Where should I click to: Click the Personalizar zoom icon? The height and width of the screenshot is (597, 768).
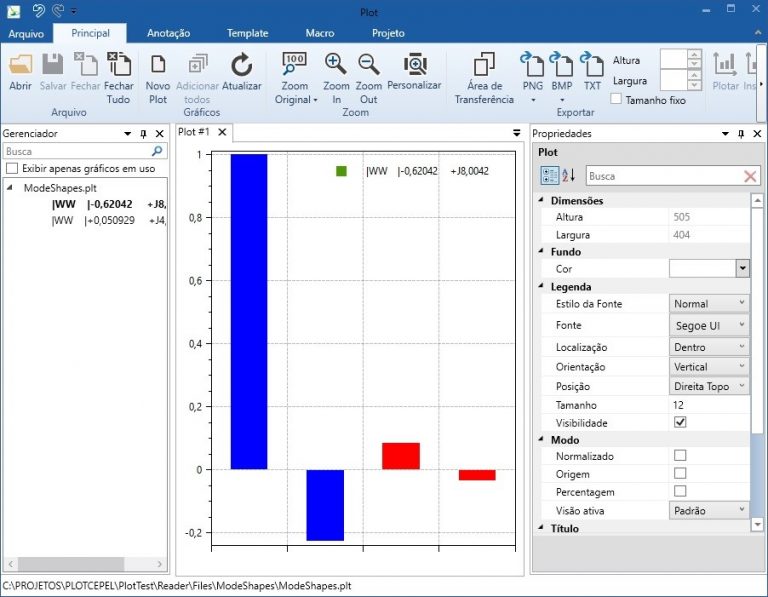(414, 66)
